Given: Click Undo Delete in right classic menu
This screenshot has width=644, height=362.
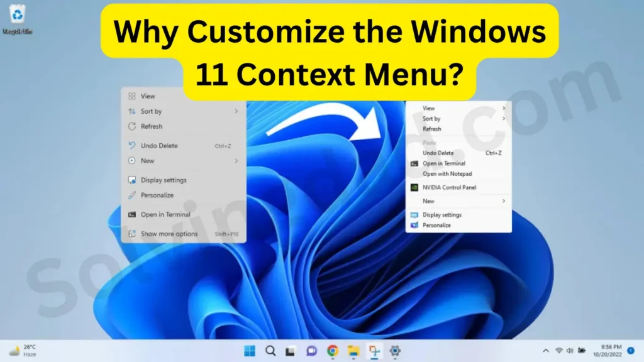Looking at the screenshot, I should (458, 153).
